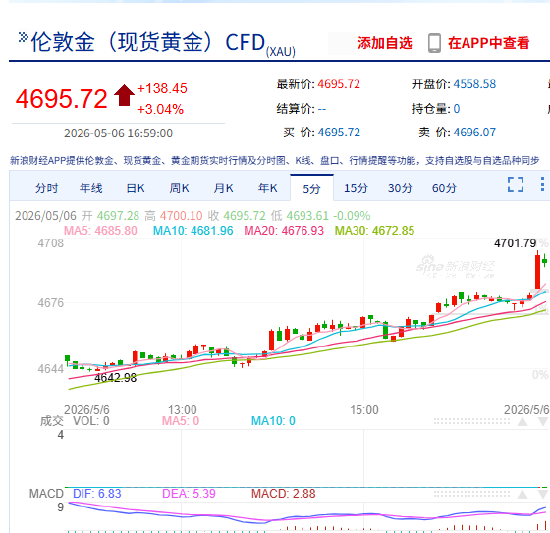Click the timestamp 2026-05-06 16:59:00

click(118, 133)
